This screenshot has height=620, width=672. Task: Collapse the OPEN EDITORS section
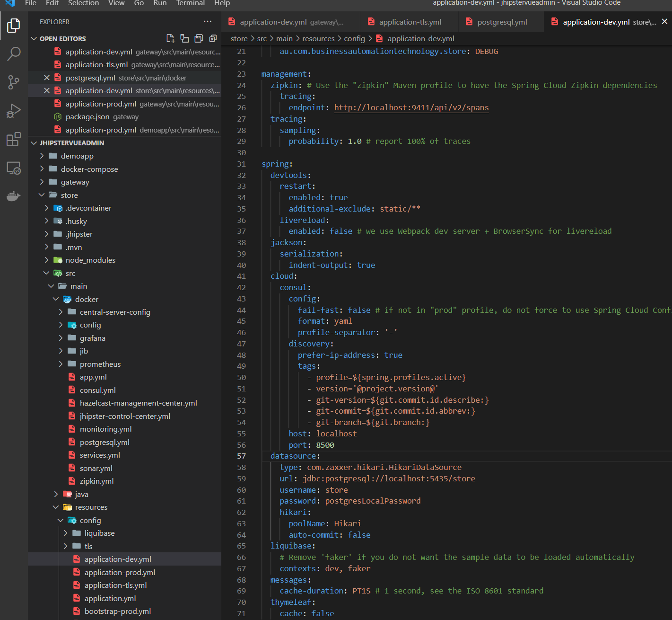pos(34,38)
